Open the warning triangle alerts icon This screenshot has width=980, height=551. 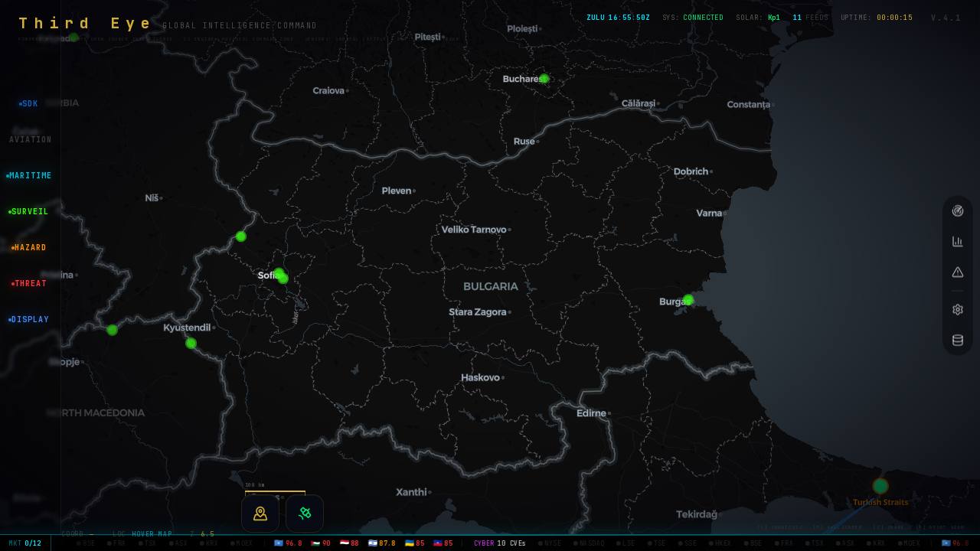click(x=957, y=272)
